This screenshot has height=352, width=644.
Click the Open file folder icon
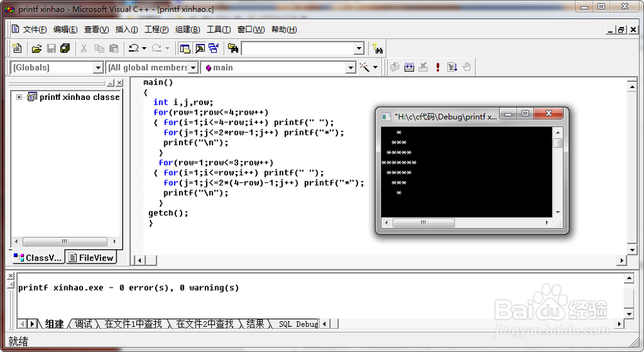37,48
